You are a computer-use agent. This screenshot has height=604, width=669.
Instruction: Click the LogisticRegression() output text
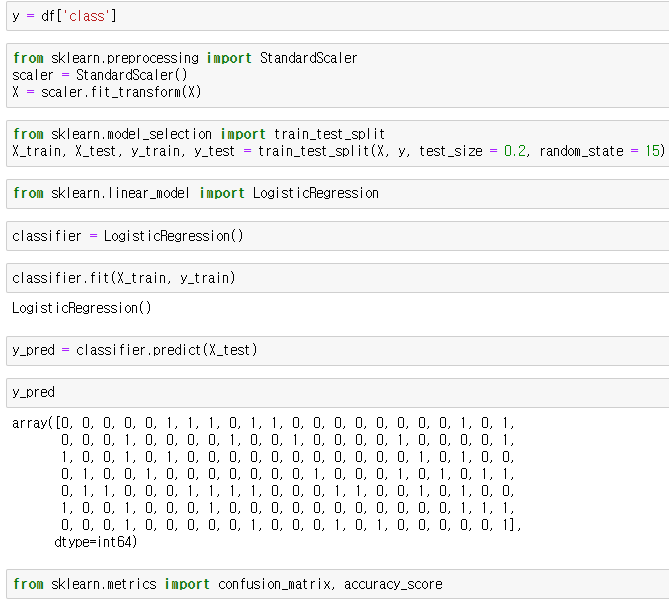[81, 308]
